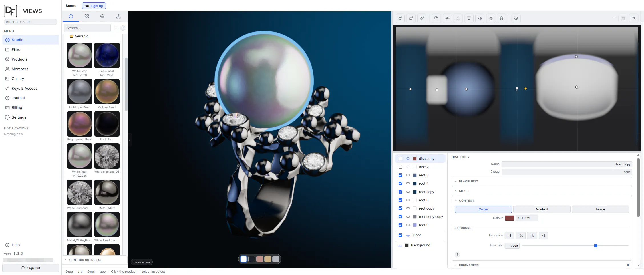Viewport: 644px width, 275px height.
Task: Open the list menu icon beside search
Action: (x=116, y=28)
